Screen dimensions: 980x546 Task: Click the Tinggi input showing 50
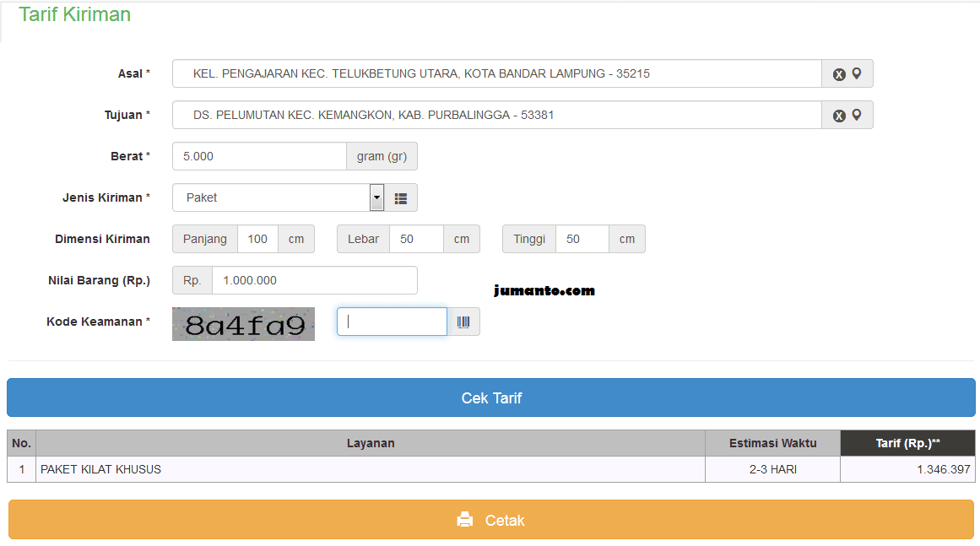point(582,239)
